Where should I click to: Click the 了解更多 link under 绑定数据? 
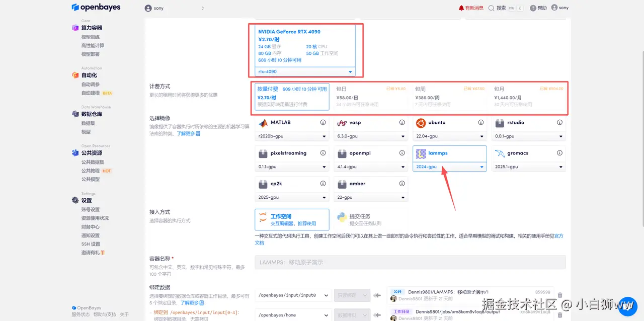(192, 303)
